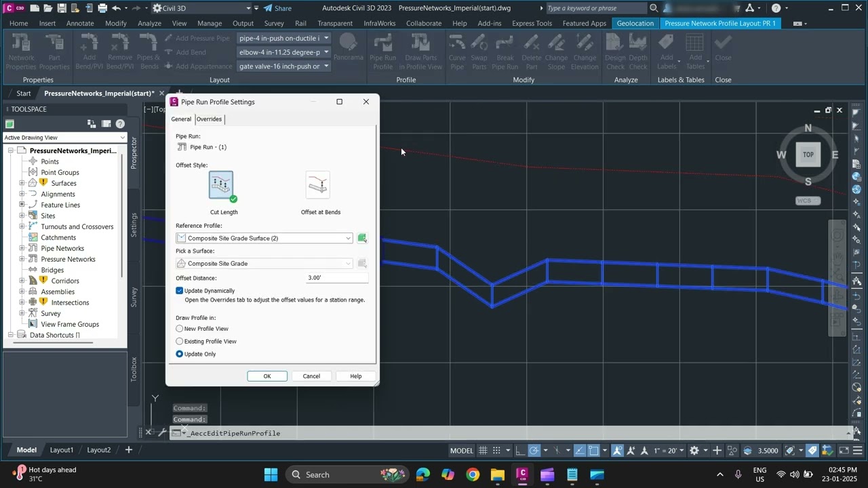This screenshot has height=488, width=868.
Task: Click Draw Parts in Profile View icon
Action: 420,51
